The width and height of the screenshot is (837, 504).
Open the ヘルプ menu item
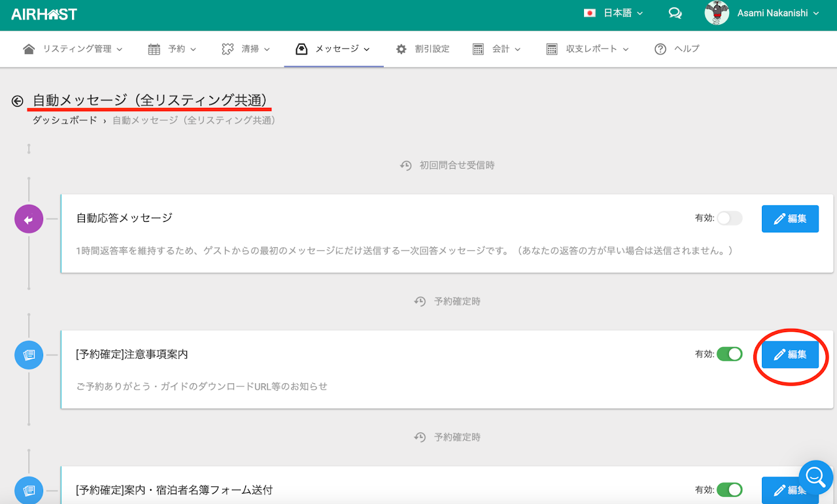coord(677,49)
